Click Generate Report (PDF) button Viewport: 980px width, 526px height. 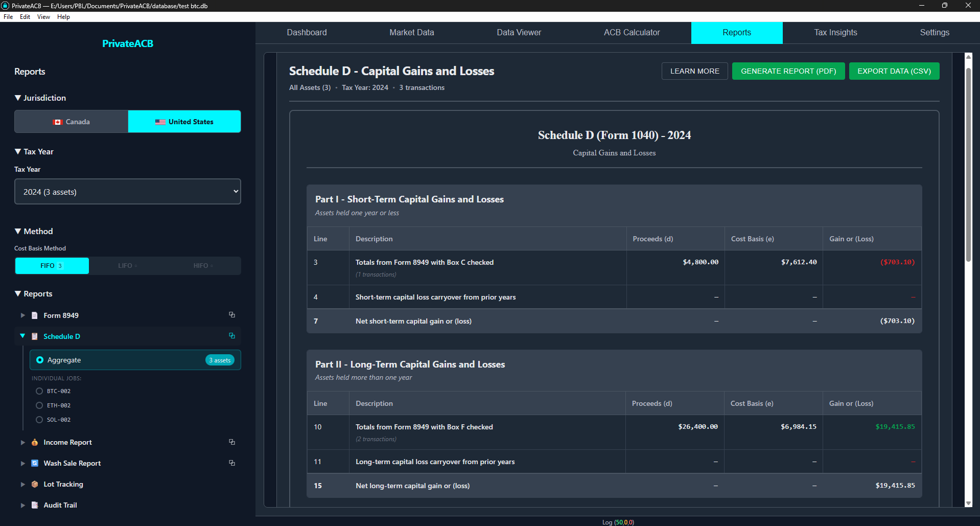[x=788, y=71]
